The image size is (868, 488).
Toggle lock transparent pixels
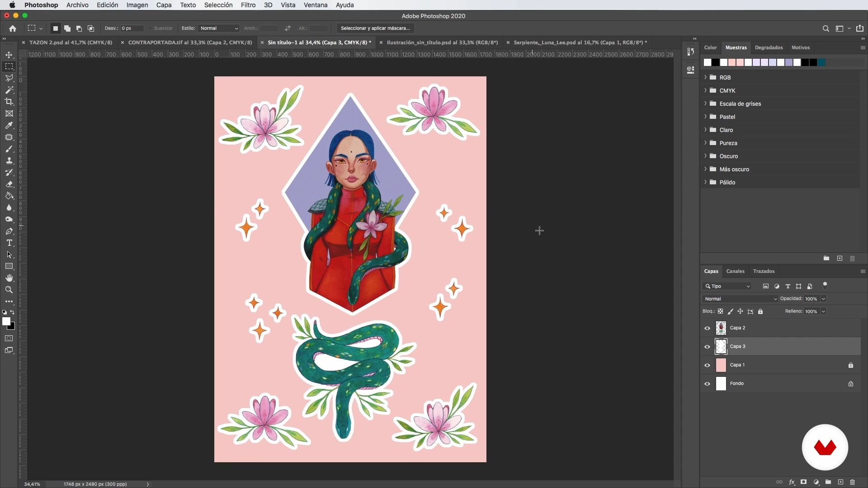[x=721, y=311]
